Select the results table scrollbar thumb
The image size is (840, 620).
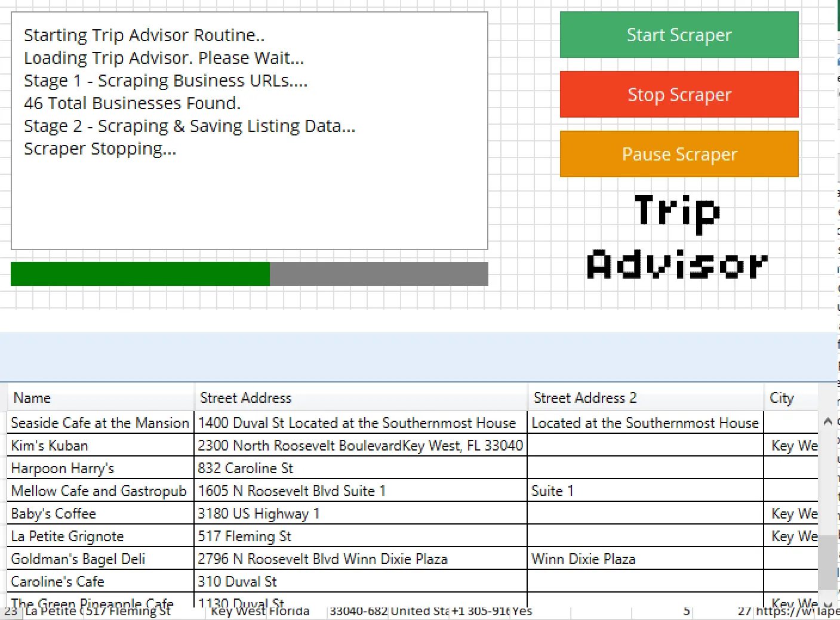pyautogui.click(x=827, y=562)
